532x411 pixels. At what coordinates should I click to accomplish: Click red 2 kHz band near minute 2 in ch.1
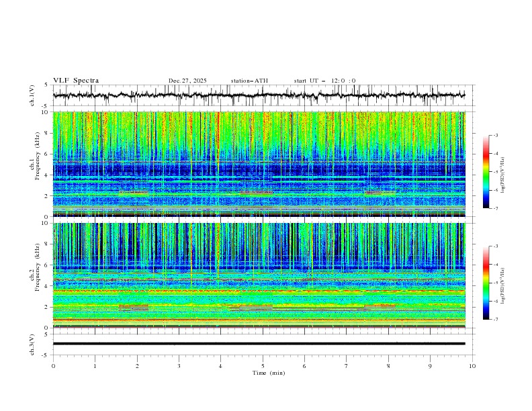[134, 193]
